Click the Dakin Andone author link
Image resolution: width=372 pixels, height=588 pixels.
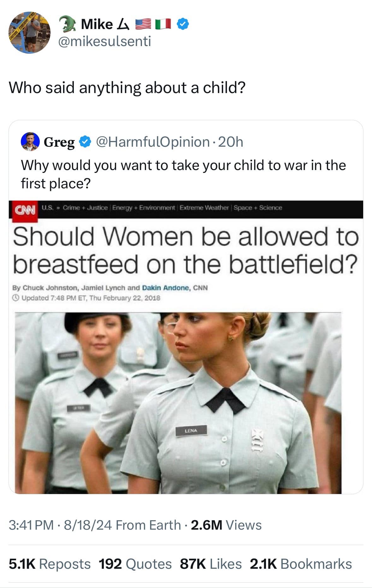pyautogui.click(x=166, y=288)
